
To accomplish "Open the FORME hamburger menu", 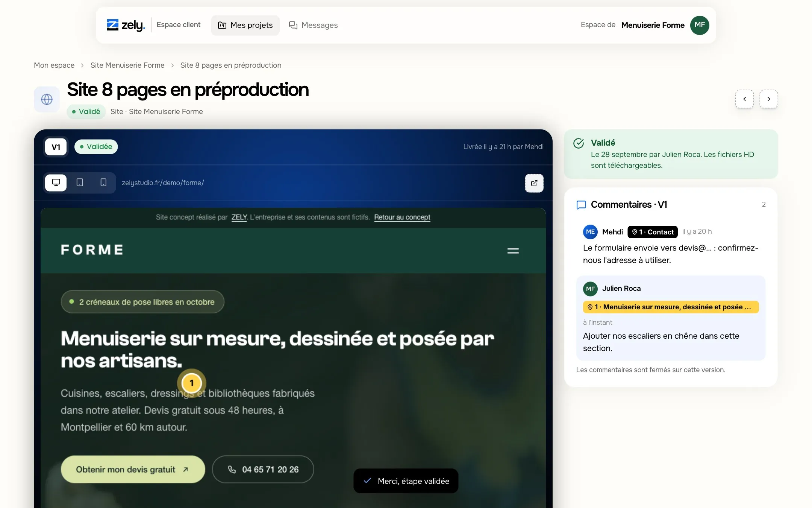I will [x=513, y=251].
